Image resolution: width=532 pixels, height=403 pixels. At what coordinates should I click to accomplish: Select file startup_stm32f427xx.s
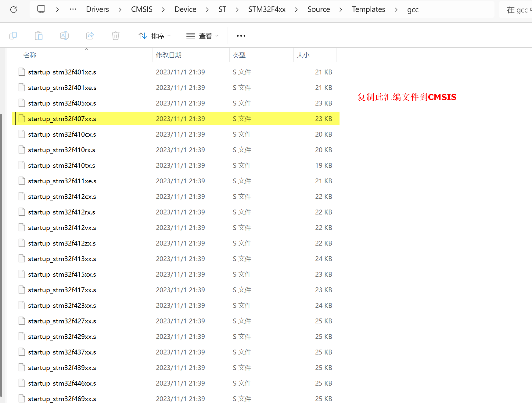tap(62, 321)
